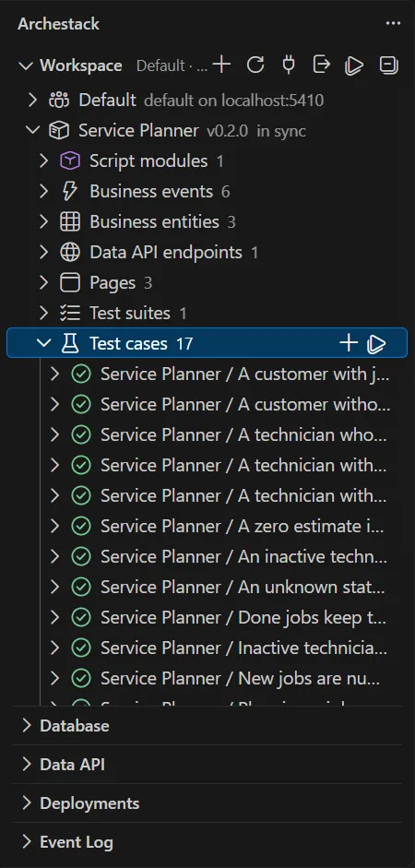The width and height of the screenshot is (415, 868).
Task: Click passed status icon of 'A customer with j...'
Action: click(81, 375)
